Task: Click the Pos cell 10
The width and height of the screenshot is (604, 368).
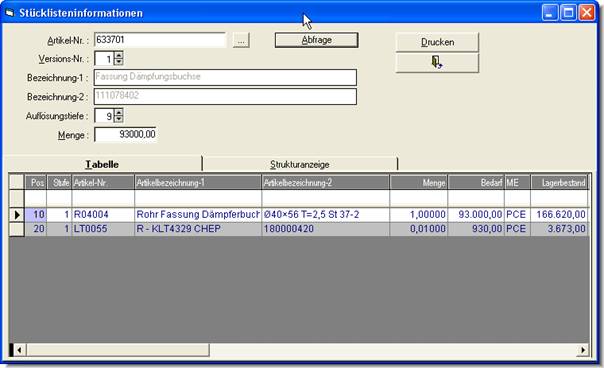Action: click(x=36, y=215)
